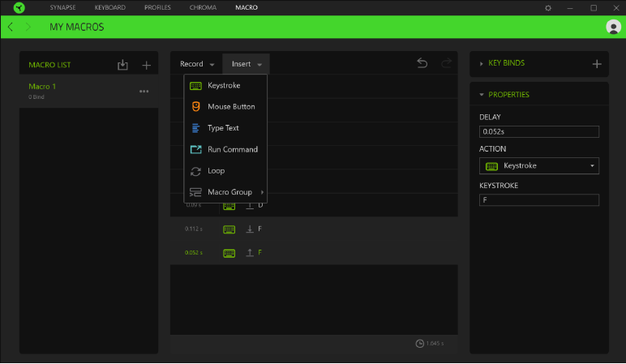Import a macro using the import icon
This screenshot has height=364, width=626.
(122, 65)
